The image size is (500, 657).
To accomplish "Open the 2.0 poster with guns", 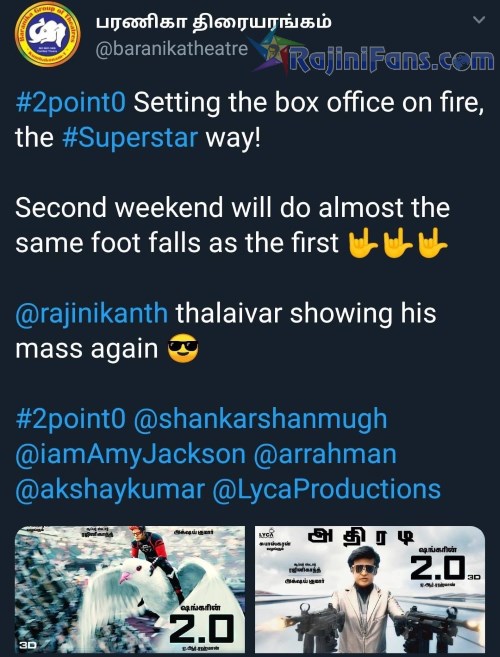I will pyautogui.click(x=370, y=589).
